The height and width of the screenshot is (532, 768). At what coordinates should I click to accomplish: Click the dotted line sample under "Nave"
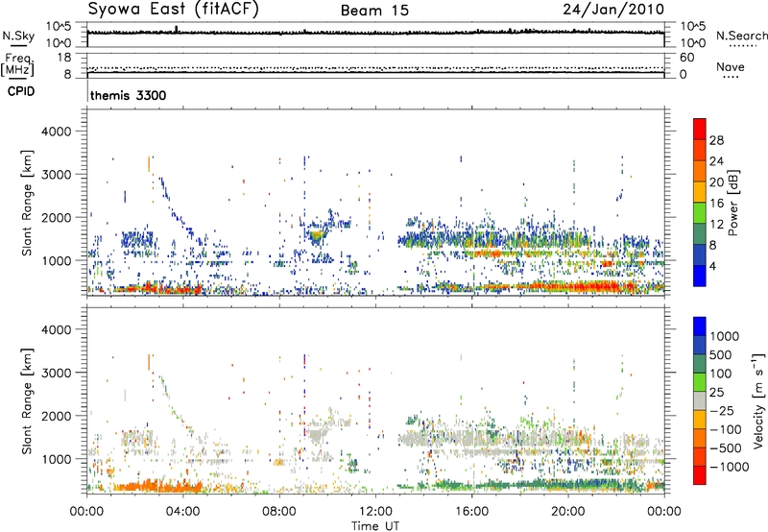pyautogui.click(x=732, y=78)
